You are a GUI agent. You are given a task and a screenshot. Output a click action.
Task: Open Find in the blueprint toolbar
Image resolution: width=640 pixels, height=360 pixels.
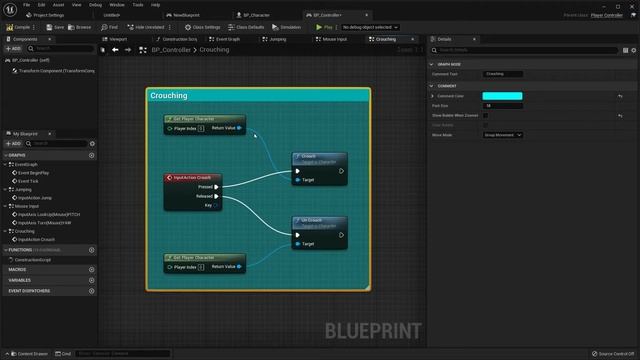(109, 27)
